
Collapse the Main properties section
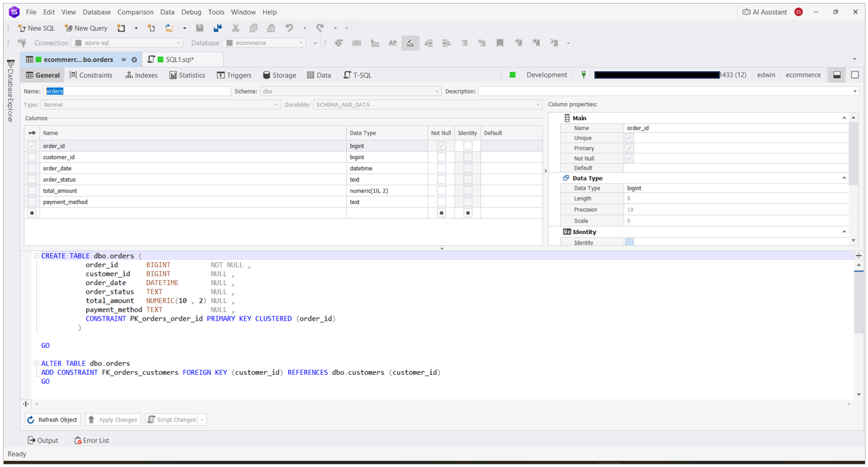(843, 118)
